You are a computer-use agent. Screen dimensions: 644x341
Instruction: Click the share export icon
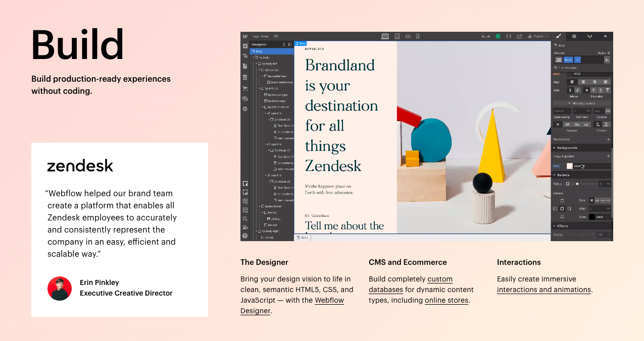coord(519,36)
